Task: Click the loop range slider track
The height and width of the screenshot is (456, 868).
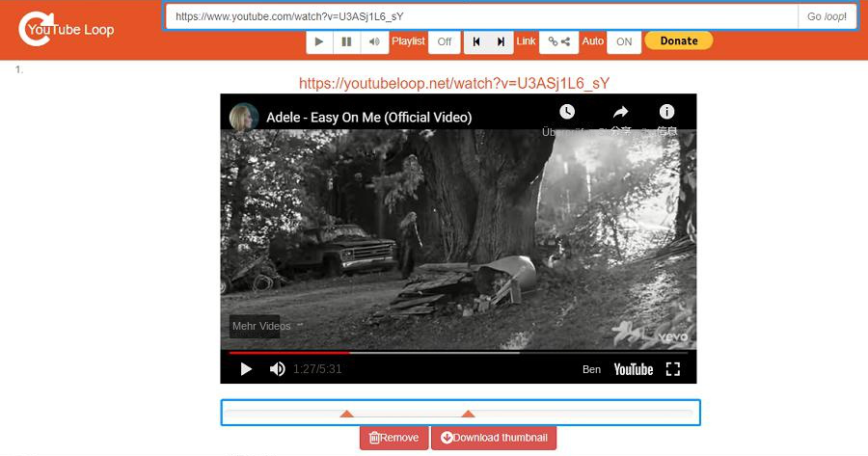Action: 460,413
